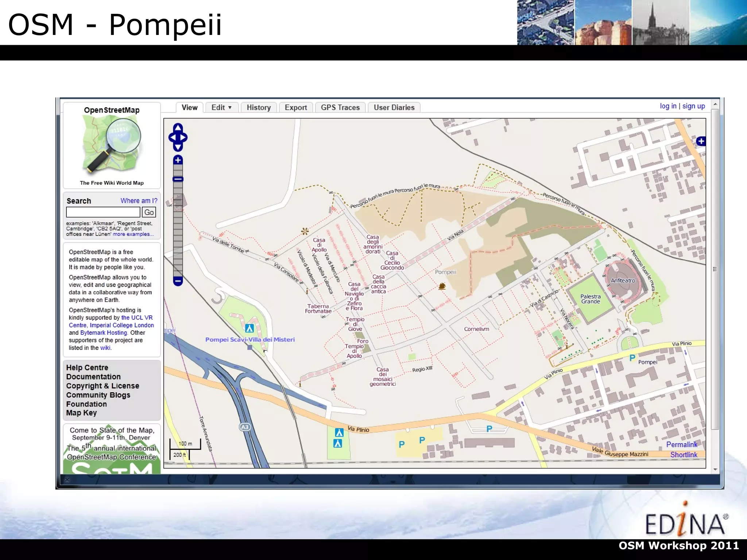The image size is (747, 560).
Task: Click the Where am I? link
Action: (x=139, y=201)
